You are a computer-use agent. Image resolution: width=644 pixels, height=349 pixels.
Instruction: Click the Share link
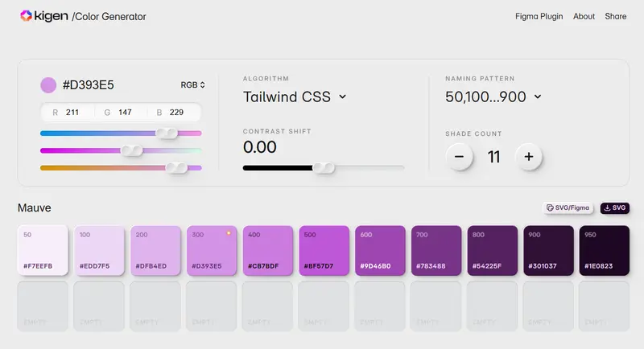616,16
